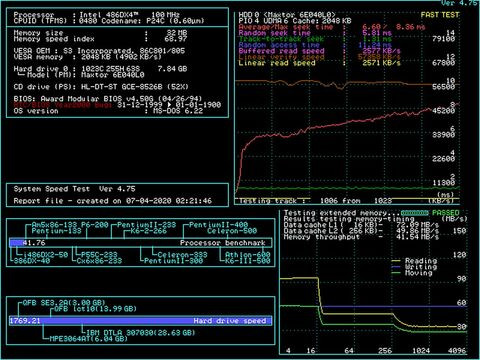This screenshot has width=480, height=360.
Task: Click the '41.76' processor benchmark score
Action: [34, 243]
